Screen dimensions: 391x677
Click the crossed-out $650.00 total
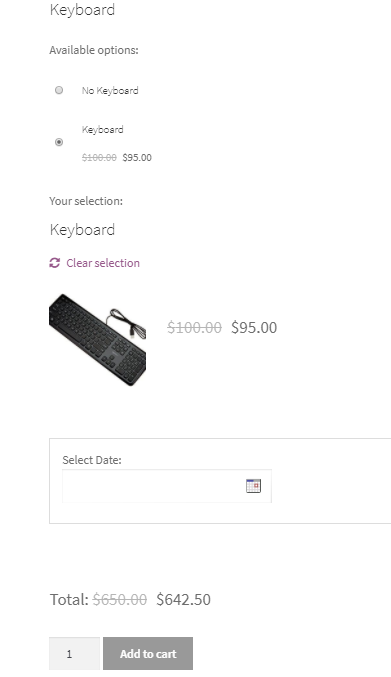pos(120,599)
